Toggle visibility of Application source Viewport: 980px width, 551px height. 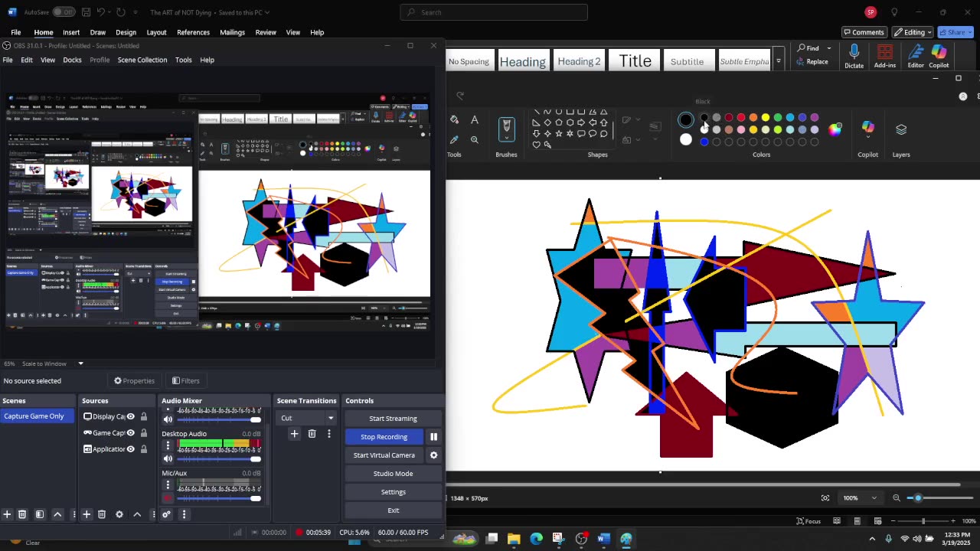pos(131,449)
